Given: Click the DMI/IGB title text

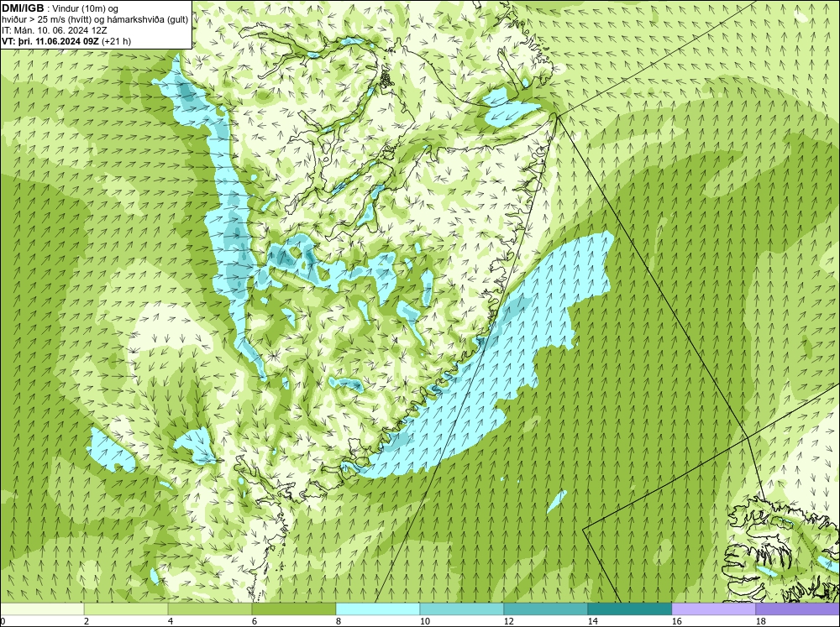Looking at the screenshot, I should [23, 8].
